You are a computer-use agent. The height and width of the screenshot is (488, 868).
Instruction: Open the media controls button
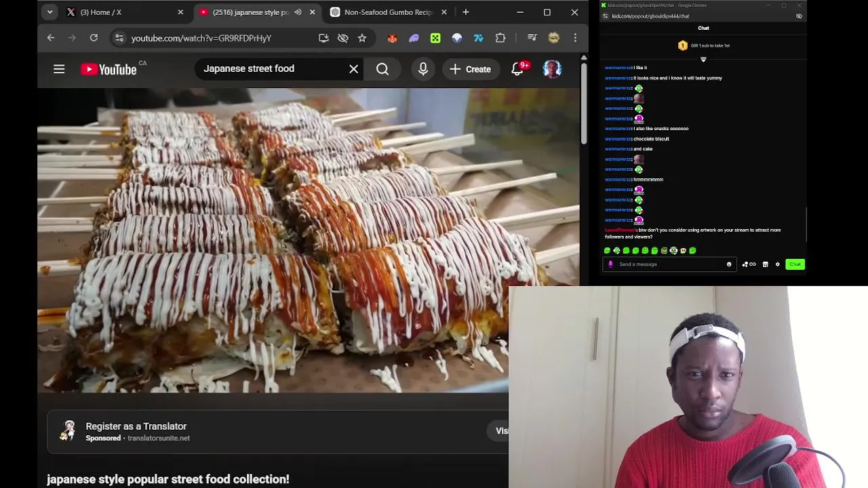(x=532, y=38)
